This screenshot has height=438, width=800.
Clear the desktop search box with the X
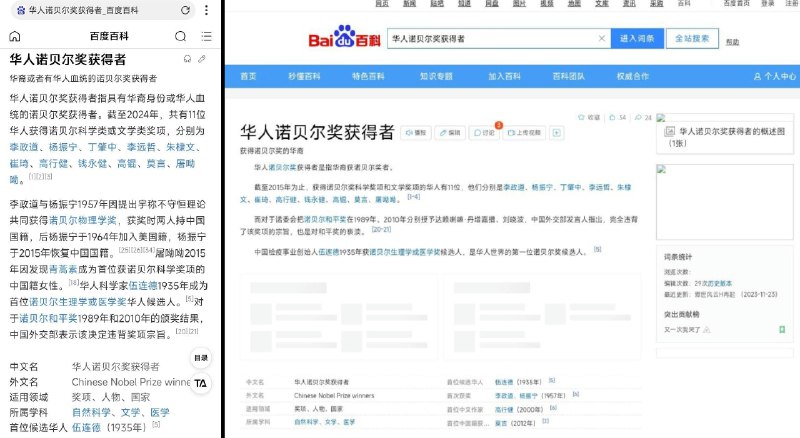point(602,38)
